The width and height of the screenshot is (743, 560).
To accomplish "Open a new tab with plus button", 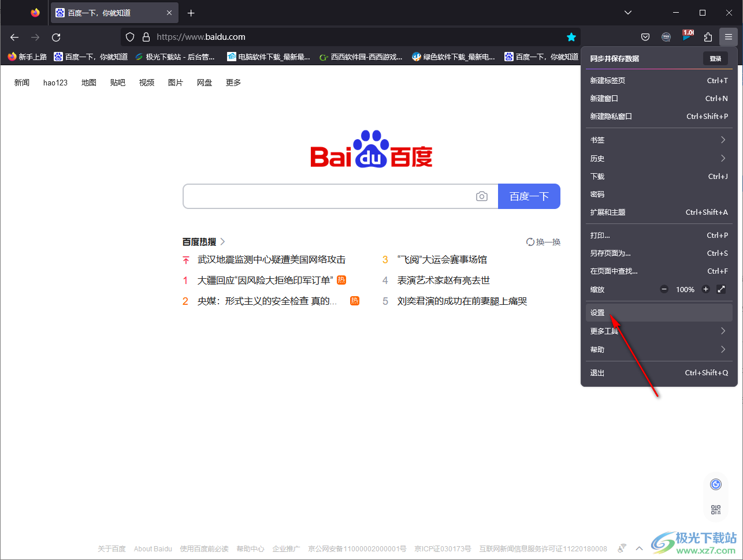I will coord(191,13).
